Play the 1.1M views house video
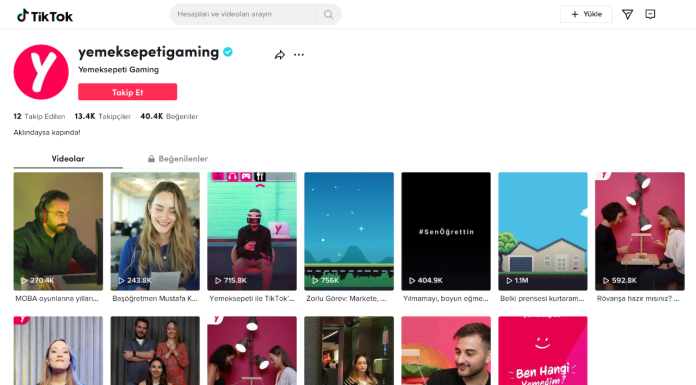The width and height of the screenshot is (696, 385). point(543,231)
